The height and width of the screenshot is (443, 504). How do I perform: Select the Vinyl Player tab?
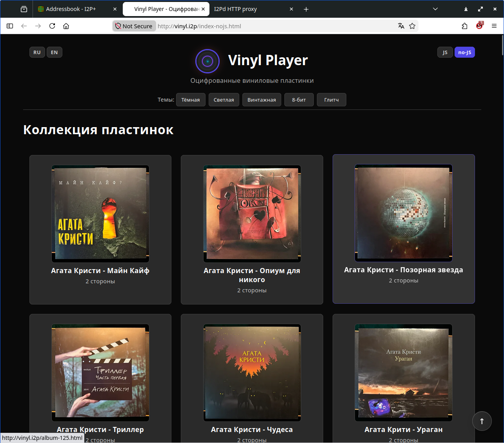pos(166,9)
